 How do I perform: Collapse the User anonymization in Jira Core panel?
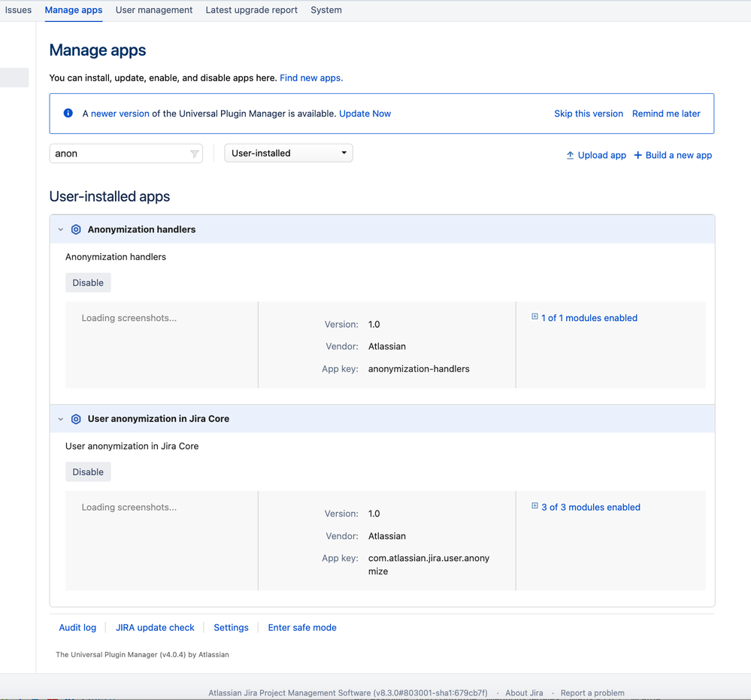[60, 419]
